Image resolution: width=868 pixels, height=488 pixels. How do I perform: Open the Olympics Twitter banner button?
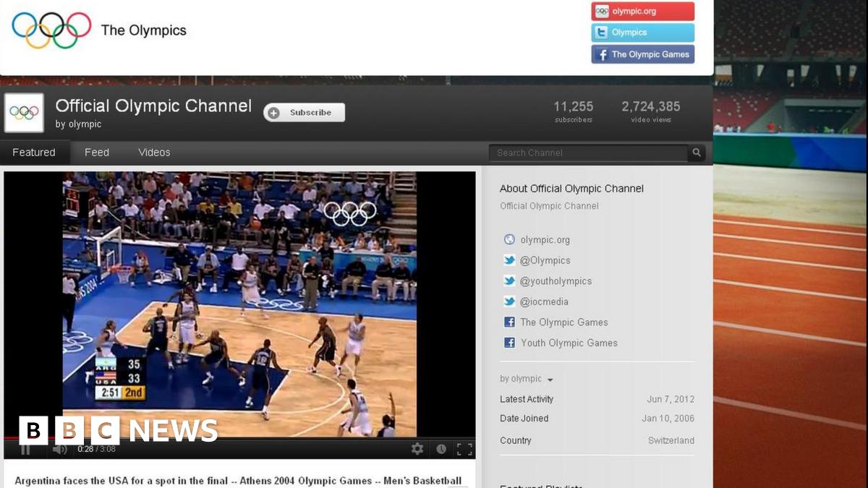pos(642,33)
